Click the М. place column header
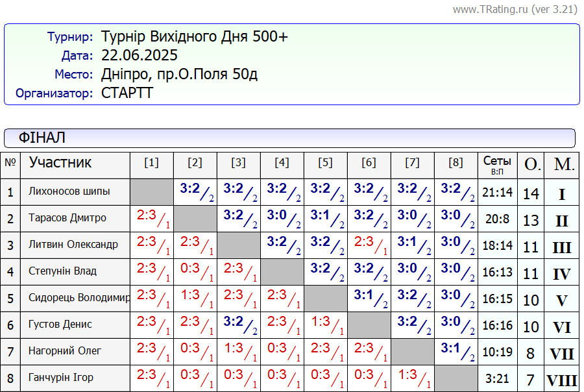This screenshot has height=392, width=584. coord(564,164)
